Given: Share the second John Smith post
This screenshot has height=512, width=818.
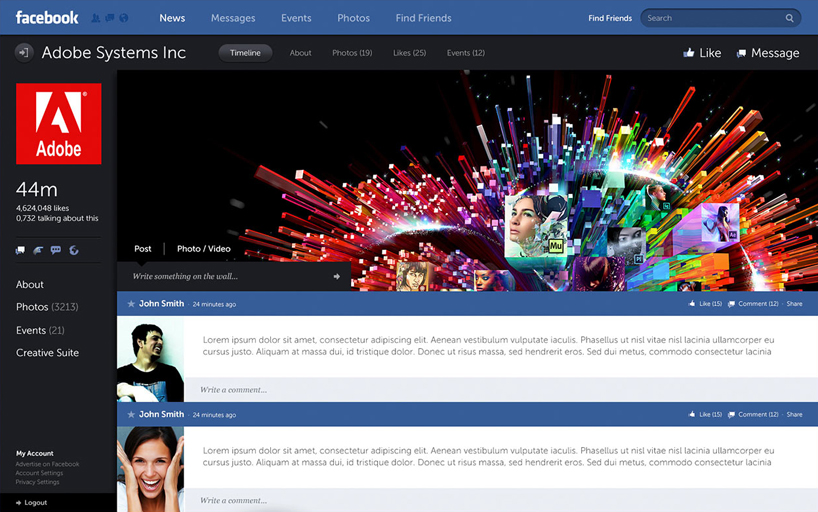Looking at the screenshot, I should pyautogui.click(x=795, y=414).
